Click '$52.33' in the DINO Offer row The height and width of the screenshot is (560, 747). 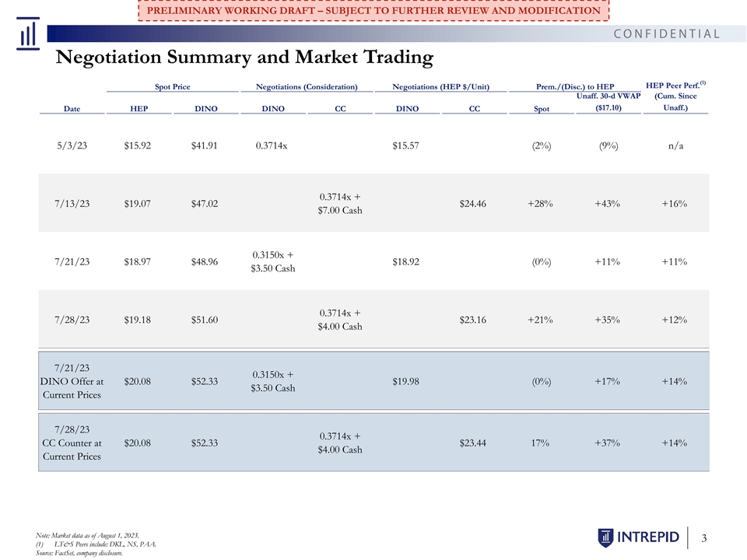click(x=205, y=381)
